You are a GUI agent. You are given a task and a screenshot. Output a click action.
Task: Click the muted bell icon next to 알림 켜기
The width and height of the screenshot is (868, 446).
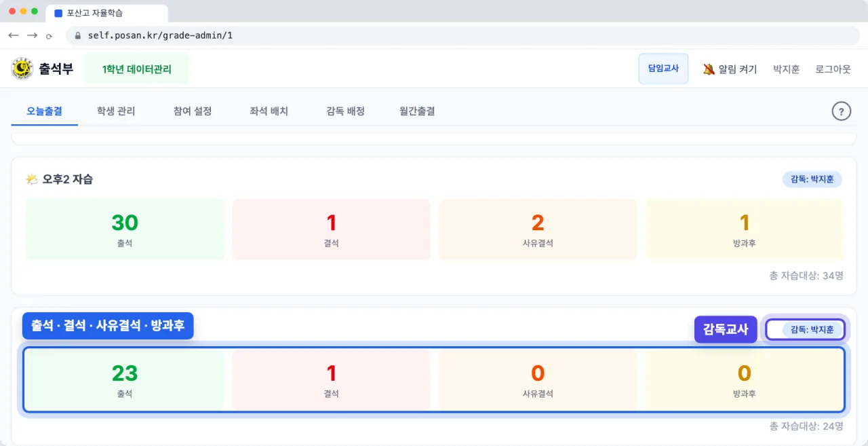pyautogui.click(x=709, y=69)
